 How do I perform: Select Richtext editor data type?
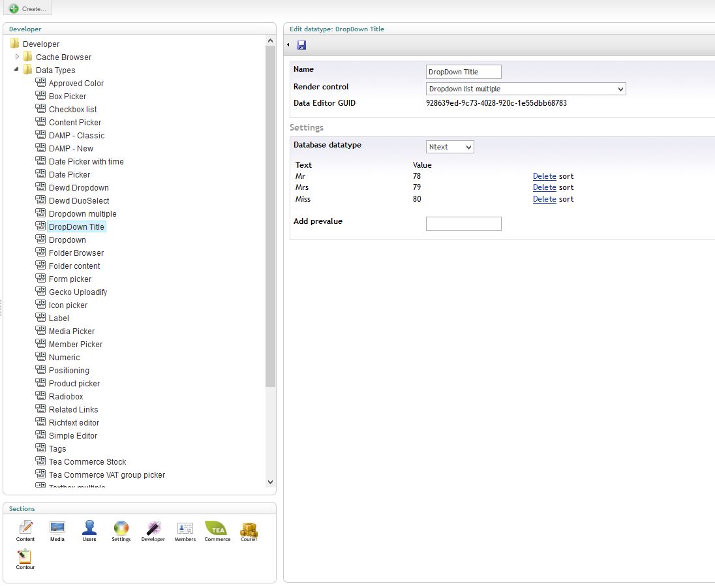click(74, 423)
